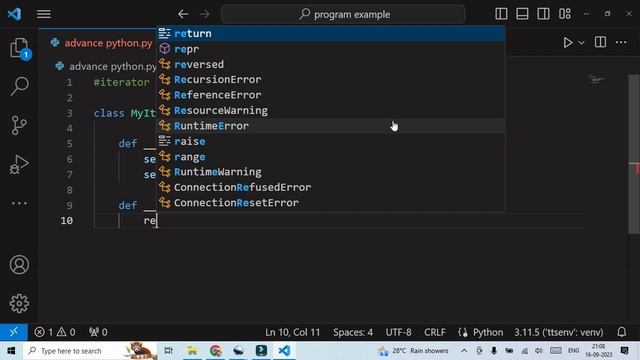Split the editor to the right
Image resolution: width=640 pixels, height=360 pixels.
tap(600, 42)
